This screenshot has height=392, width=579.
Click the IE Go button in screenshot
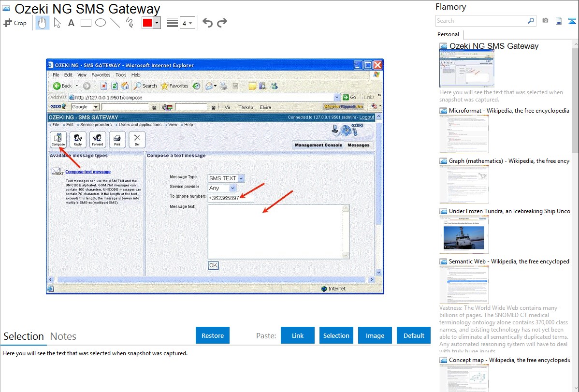[349, 98]
